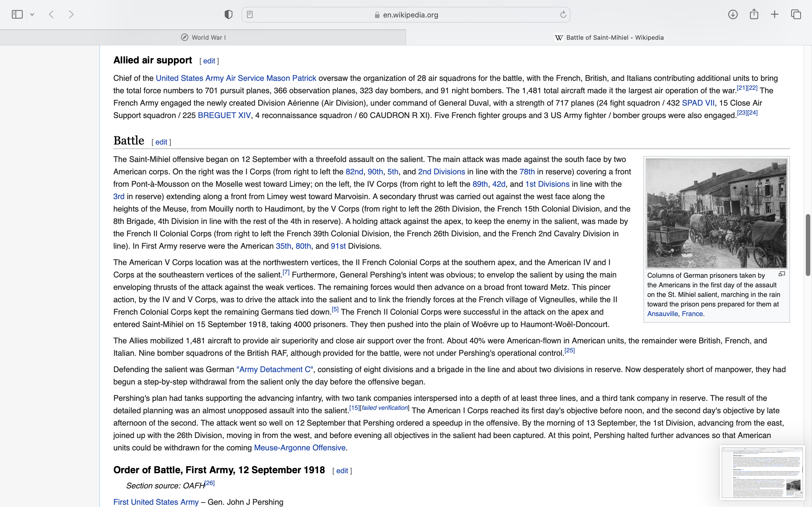Screen dimensions: 812x507
Task: Click the enlarge icon under photo caption
Action: click(782, 274)
